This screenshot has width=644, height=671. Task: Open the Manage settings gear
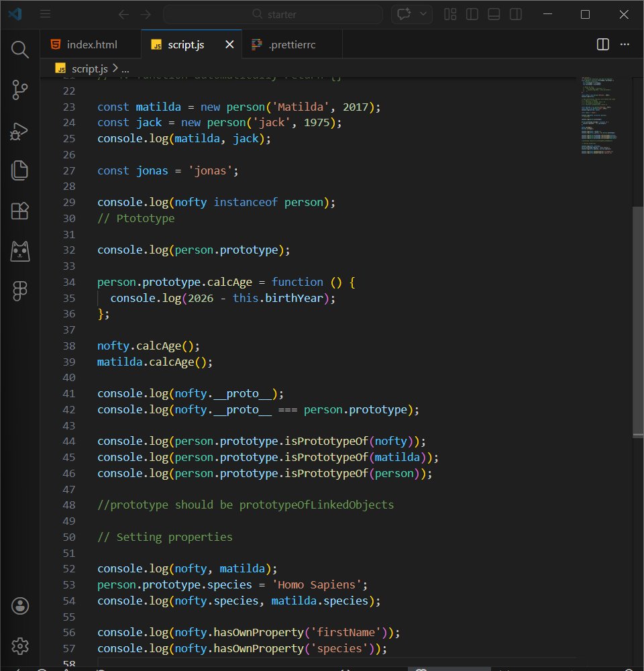point(20,646)
